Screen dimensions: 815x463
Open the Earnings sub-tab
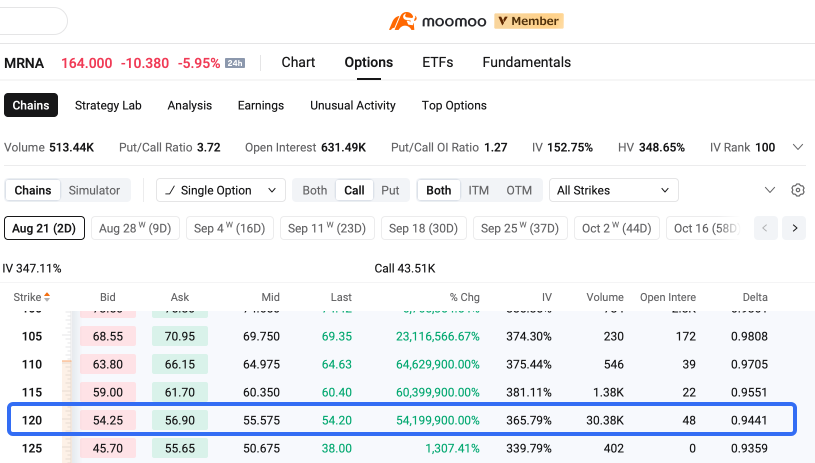[261, 105]
